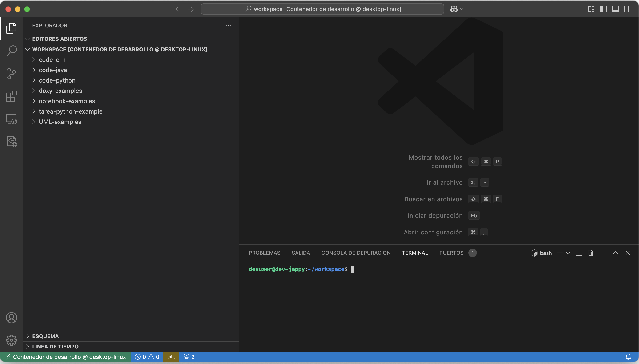Click the go back arrow

[178, 9]
